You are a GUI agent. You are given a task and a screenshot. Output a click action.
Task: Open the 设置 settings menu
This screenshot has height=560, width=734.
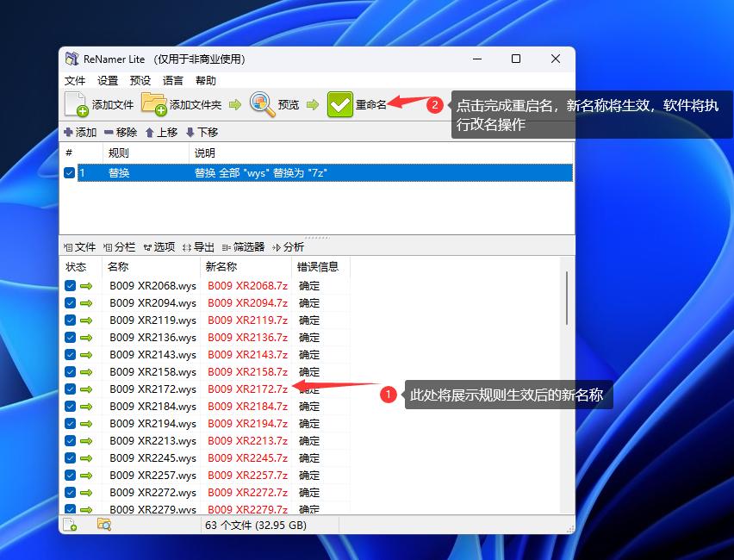pyautogui.click(x=108, y=80)
